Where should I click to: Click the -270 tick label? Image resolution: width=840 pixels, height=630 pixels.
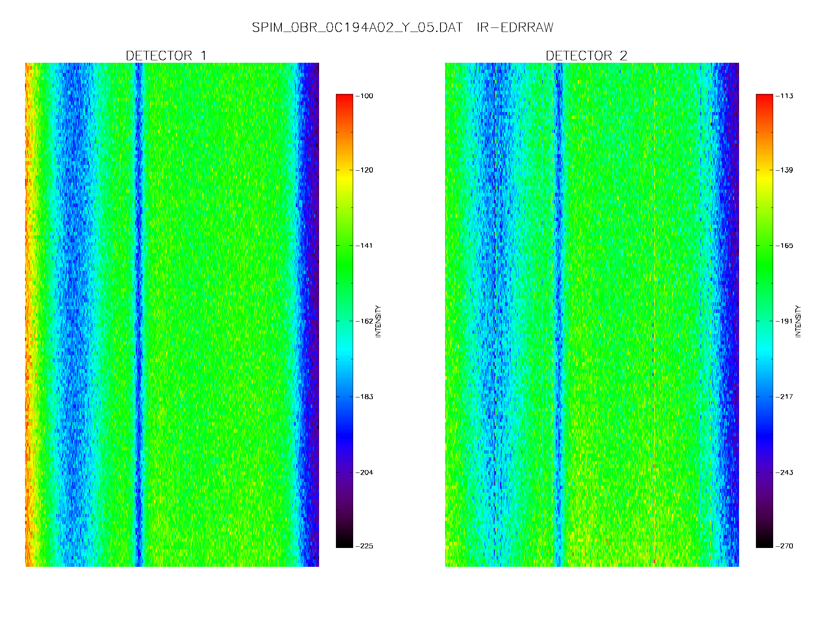(x=784, y=546)
